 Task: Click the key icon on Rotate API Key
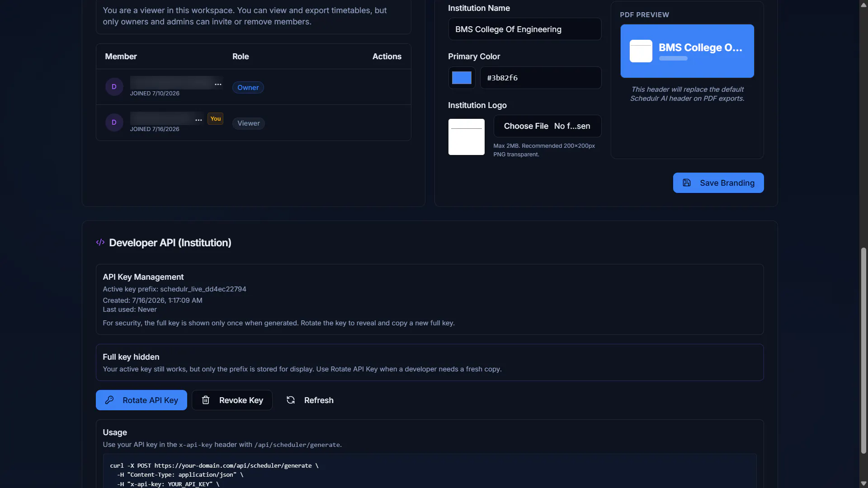pos(109,400)
